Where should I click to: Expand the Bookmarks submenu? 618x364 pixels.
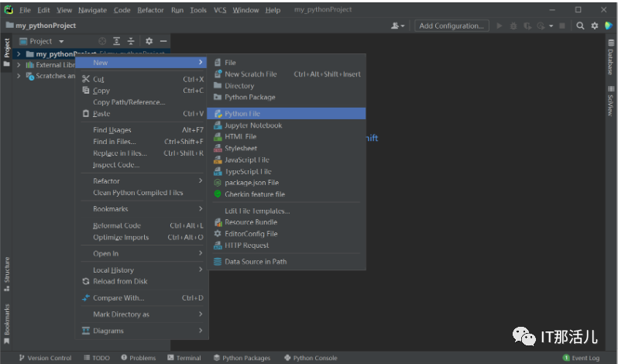(x=142, y=209)
